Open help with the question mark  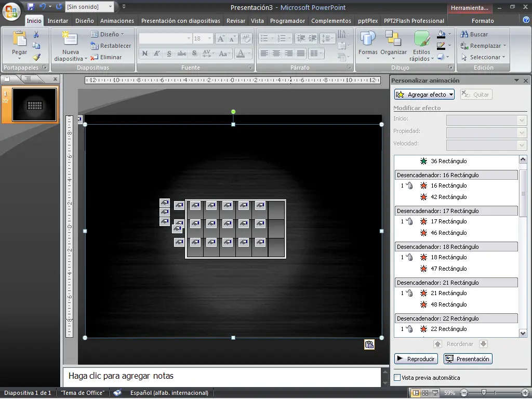(x=526, y=20)
